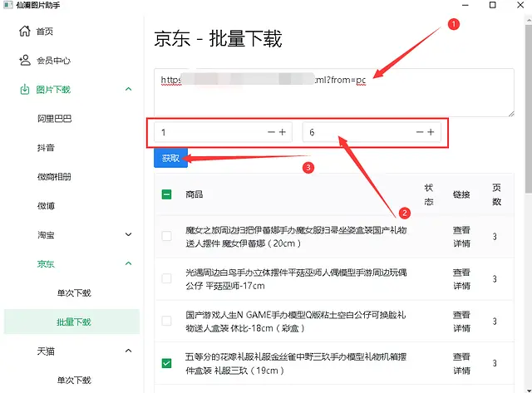Screen dimensions: 532x393
Task: Minimize the 图片助手 window
Action: coord(465,5)
